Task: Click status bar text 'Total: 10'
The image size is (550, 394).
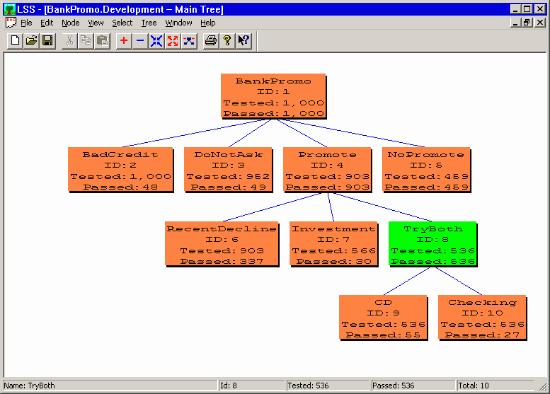Action: click(474, 386)
